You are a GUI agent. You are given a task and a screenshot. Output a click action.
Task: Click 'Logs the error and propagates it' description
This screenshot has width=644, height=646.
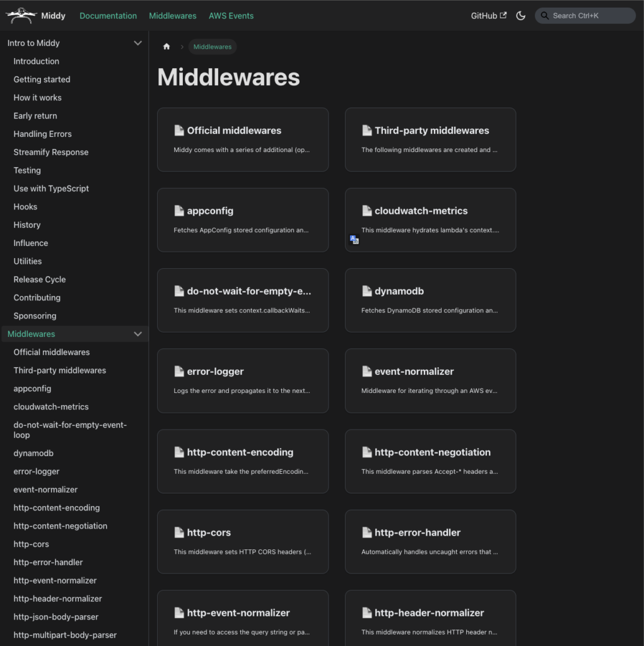pyautogui.click(x=242, y=391)
